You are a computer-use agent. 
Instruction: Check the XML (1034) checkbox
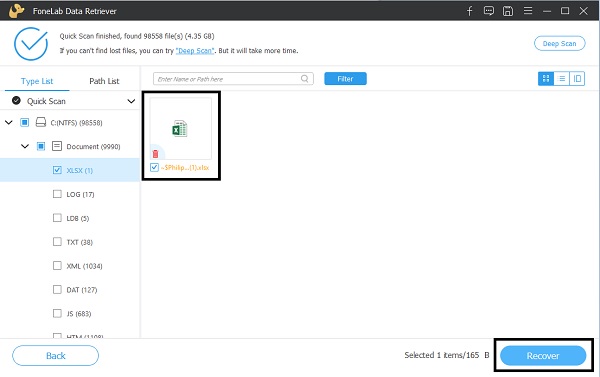pyautogui.click(x=57, y=266)
